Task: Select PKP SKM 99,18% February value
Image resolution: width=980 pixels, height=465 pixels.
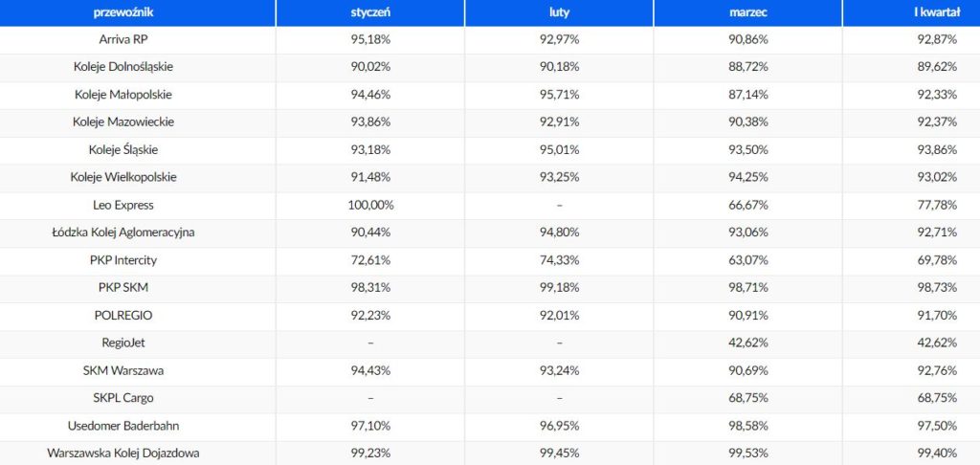Action: click(x=559, y=287)
